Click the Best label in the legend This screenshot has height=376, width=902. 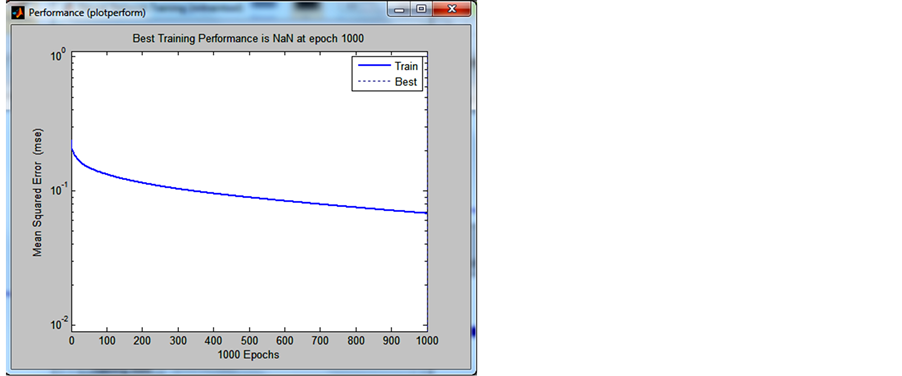click(x=405, y=82)
